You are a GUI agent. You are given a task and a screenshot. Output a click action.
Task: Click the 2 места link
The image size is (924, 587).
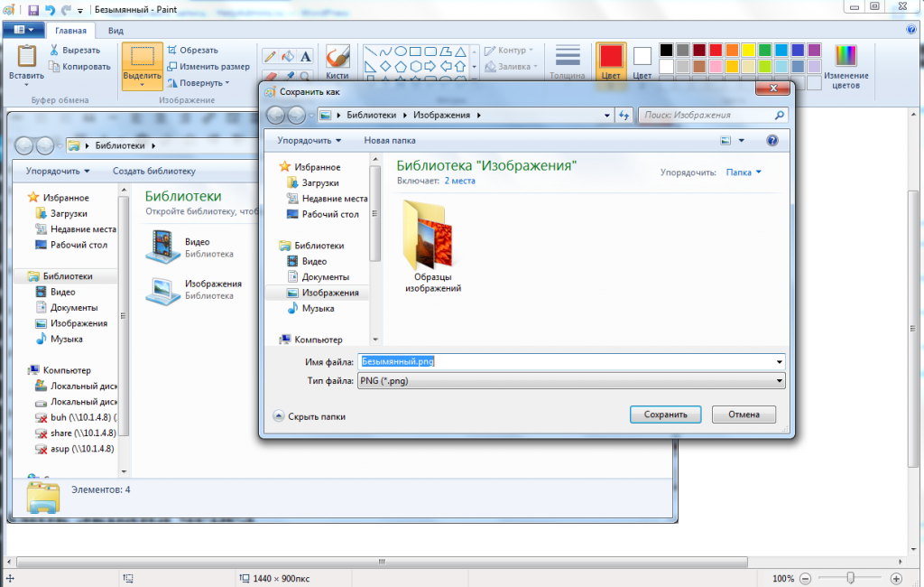459,182
